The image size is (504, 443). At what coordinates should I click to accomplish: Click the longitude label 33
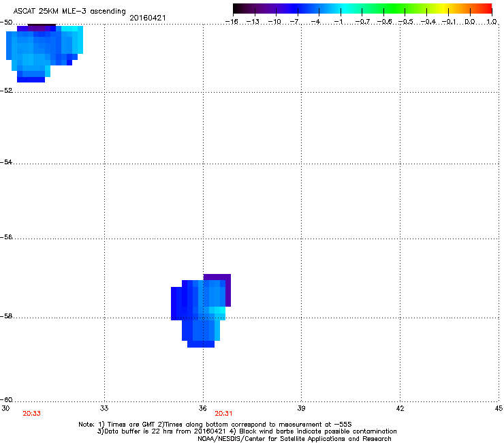104,408
